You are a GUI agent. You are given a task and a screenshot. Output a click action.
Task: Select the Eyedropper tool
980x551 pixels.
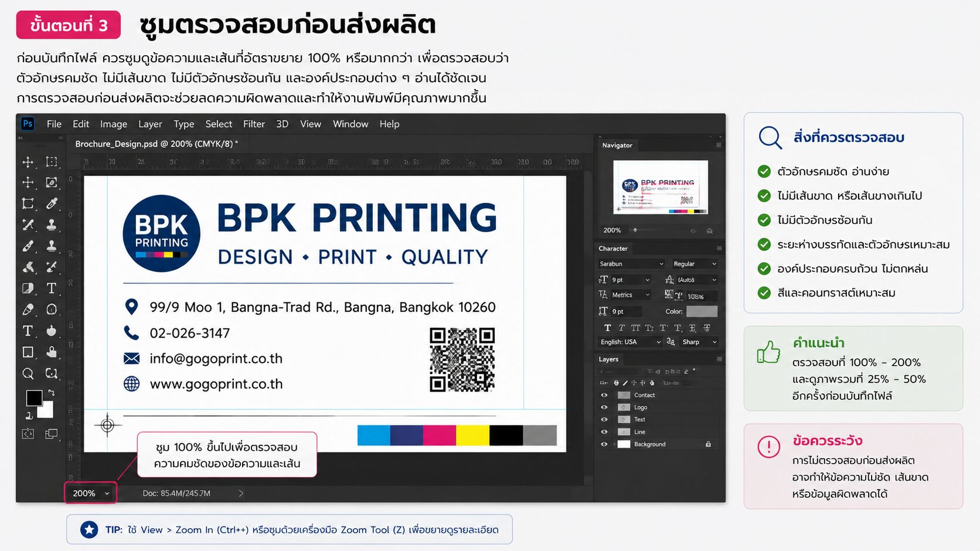[52, 204]
